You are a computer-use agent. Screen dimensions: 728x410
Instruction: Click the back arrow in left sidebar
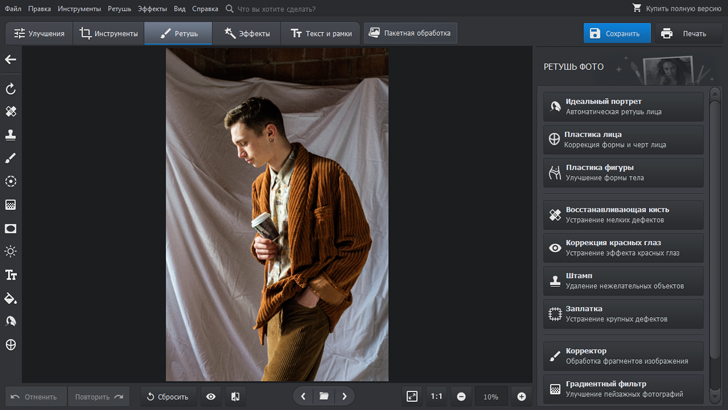pyautogui.click(x=11, y=60)
